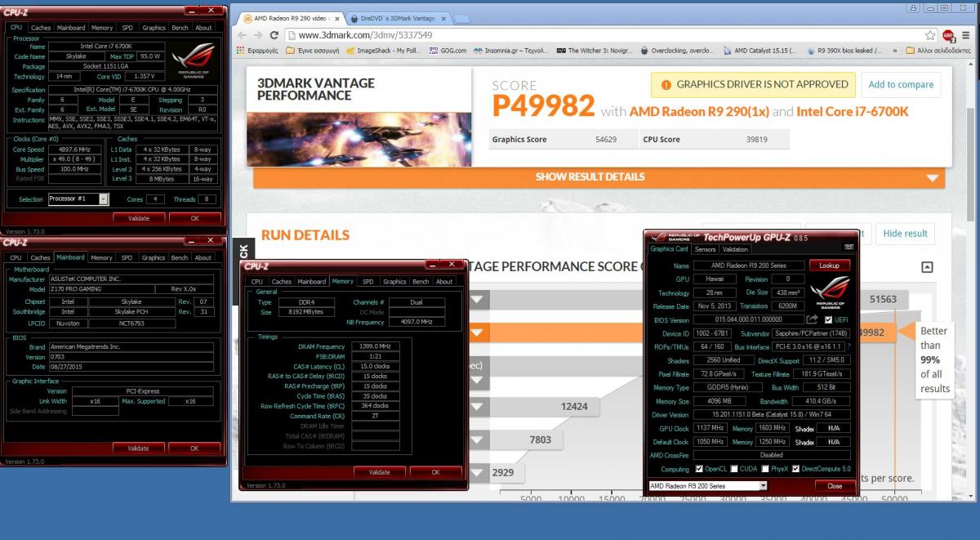Toggle the DirectCompute 5.0 checkbox

796,469
